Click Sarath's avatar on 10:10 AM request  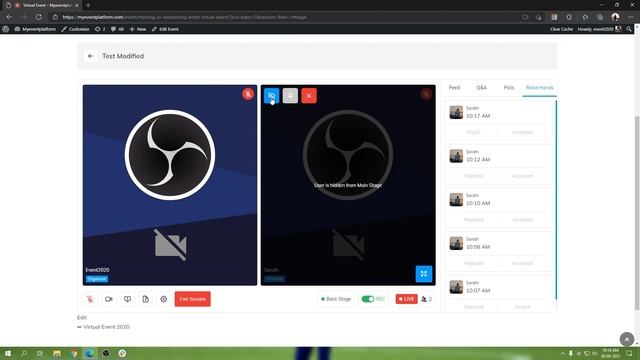[456, 199]
